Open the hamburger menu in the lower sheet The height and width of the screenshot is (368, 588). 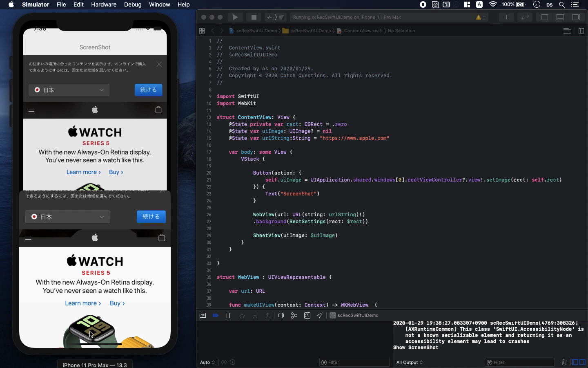coord(28,238)
